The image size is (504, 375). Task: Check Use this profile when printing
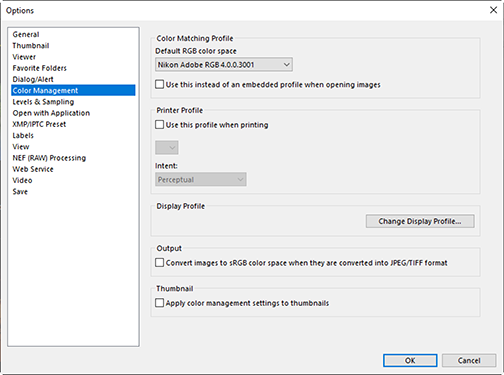160,125
